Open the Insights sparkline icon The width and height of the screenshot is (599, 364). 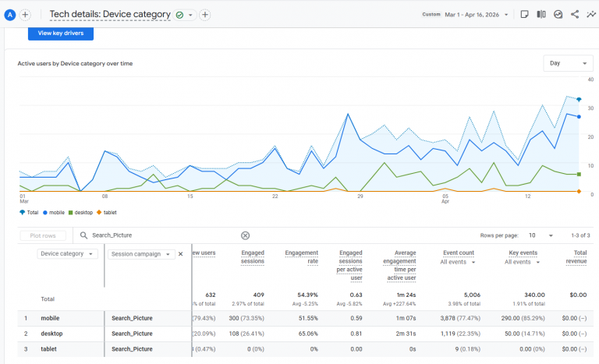click(x=591, y=14)
